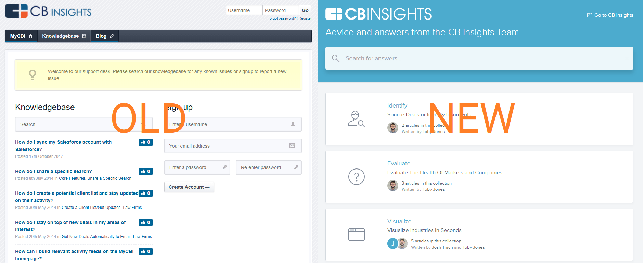Click Toby Jones avatar in Identify card
This screenshot has height=263, width=644.
pos(393,128)
